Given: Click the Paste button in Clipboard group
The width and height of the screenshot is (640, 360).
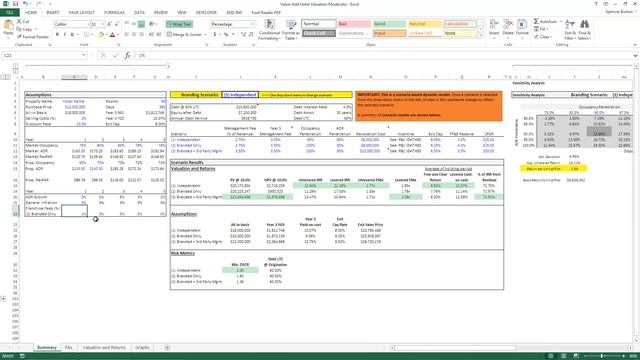Looking at the screenshot, I should [x=8, y=29].
